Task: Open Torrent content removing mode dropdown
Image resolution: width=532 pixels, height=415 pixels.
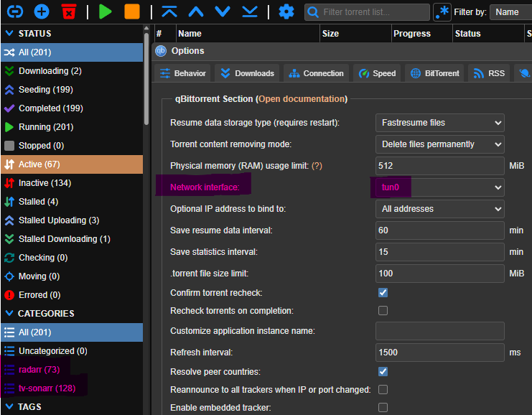Action: pos(439,144)
